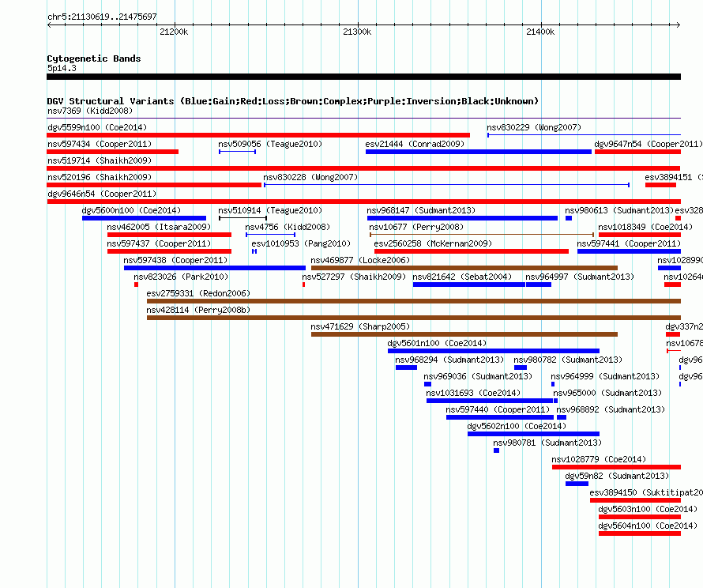Click the nsv964997 (Sudmant2013) label

tap(580, 277)
